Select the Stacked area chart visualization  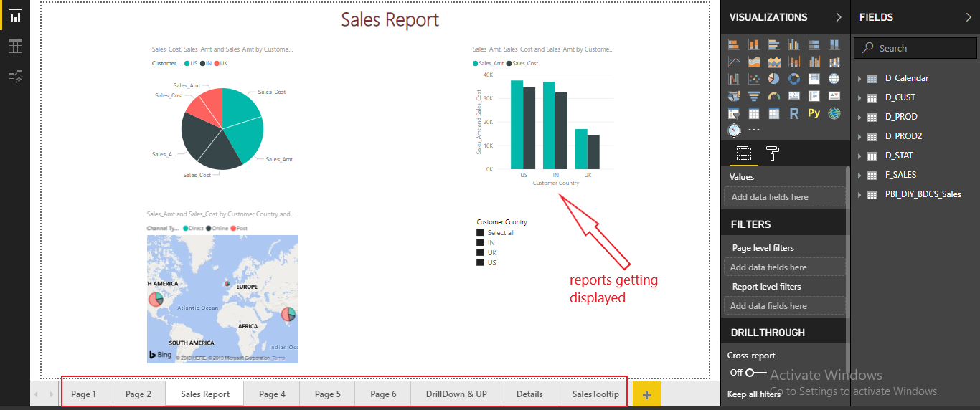click(x=774, y=62)
